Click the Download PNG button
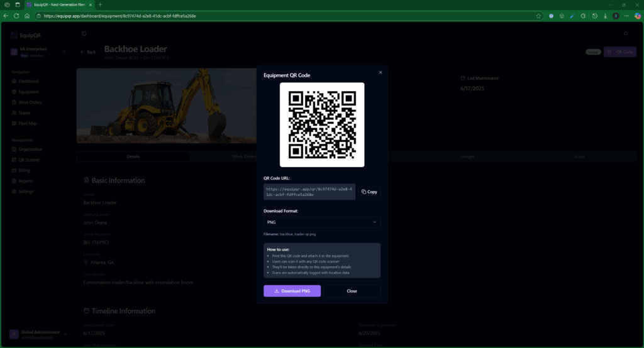Image resolution: width=644 pixels, height=348 pixels. (x=292, y=291)
